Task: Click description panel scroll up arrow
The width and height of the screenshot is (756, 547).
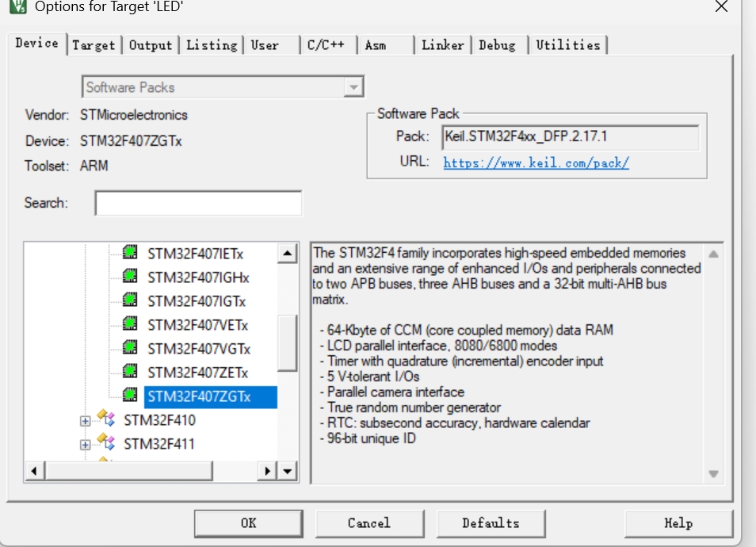Action: pos(713,254)
